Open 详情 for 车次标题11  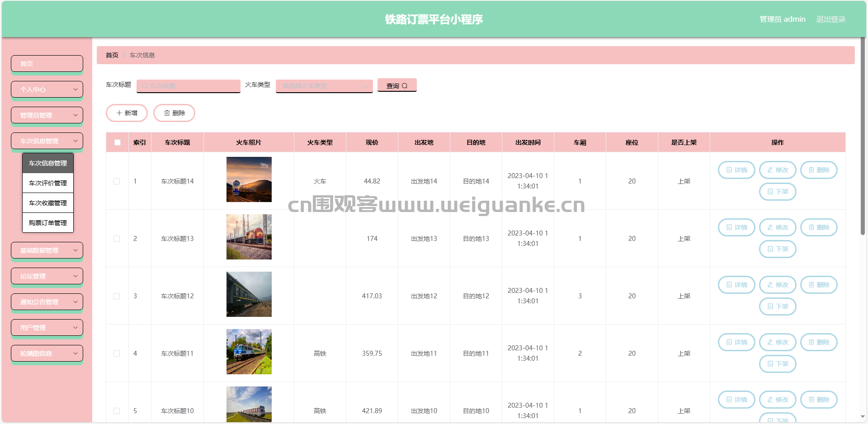[x=736, y=342]
